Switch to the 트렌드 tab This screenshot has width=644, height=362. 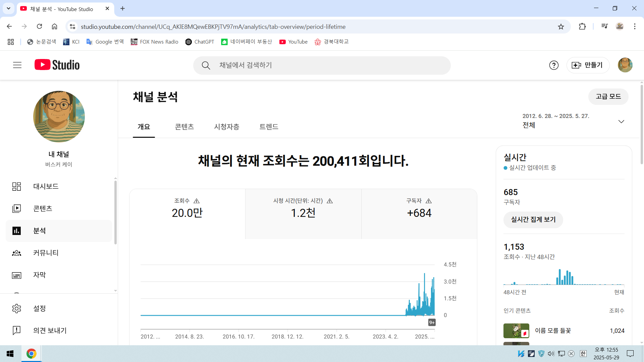pos(269,127)
